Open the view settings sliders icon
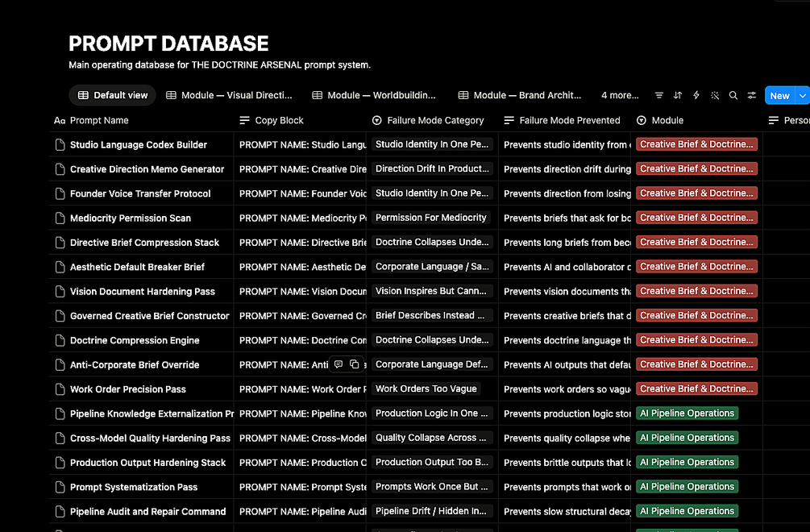Screen dimensions: 810x532 [x=752, y=95]
